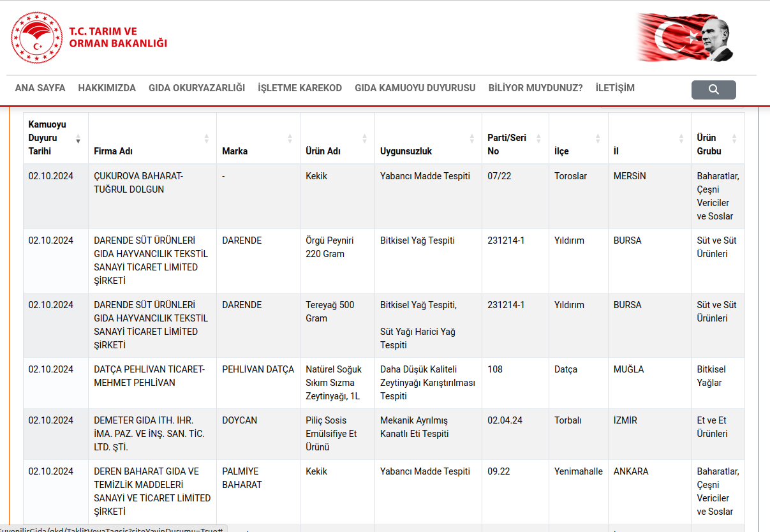Click the MERSİN province cell
This screenshot has height=532, width=770.
tap(630, 176)
